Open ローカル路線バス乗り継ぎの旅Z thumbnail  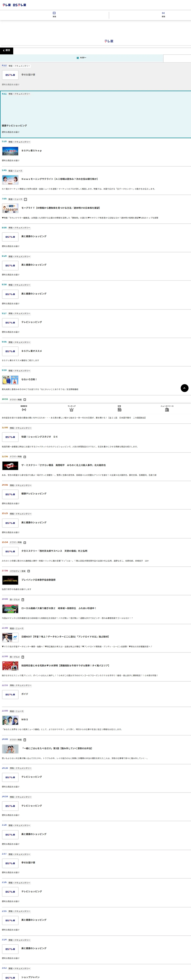pos(10,609)
